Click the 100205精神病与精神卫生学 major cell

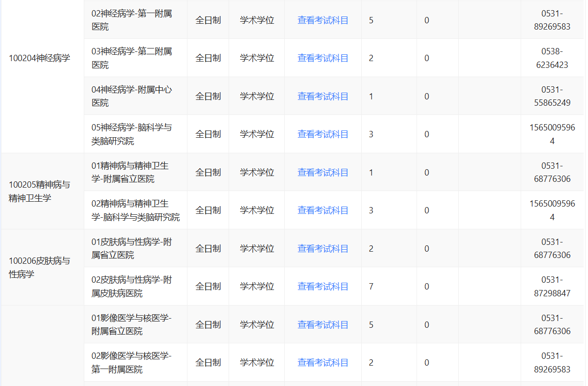[39, 192]
